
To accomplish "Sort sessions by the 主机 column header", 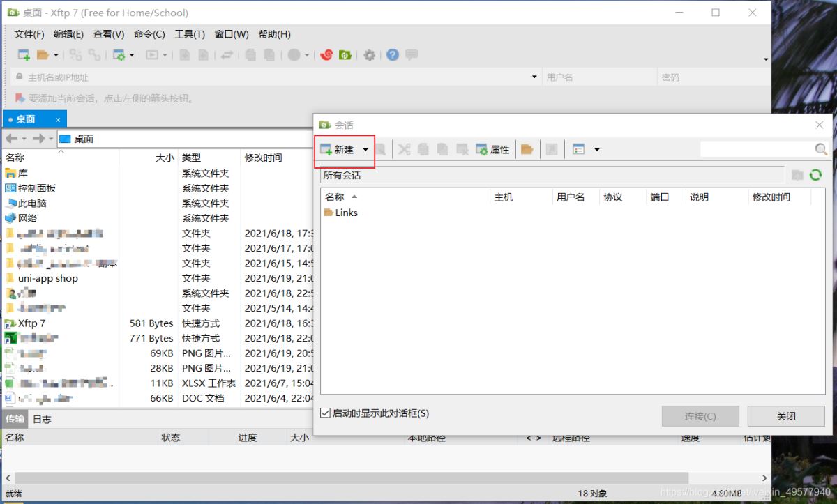I will (x=504, y=197).
